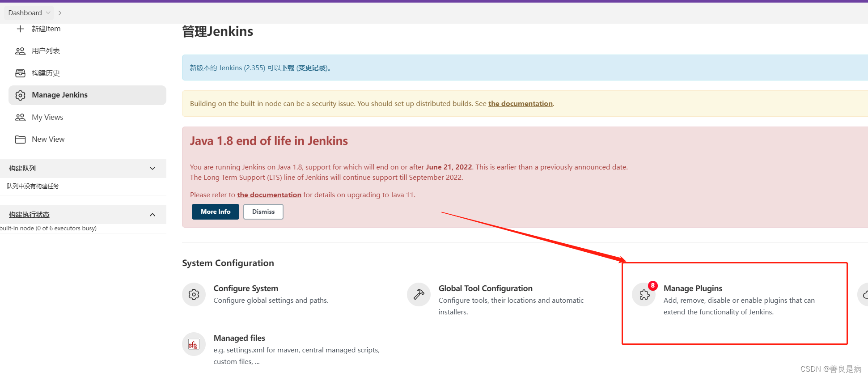The height and width of the screenshot is (377, 868).
Task: Click the Managed files settings.xml description text
Action: click(296, 356)
